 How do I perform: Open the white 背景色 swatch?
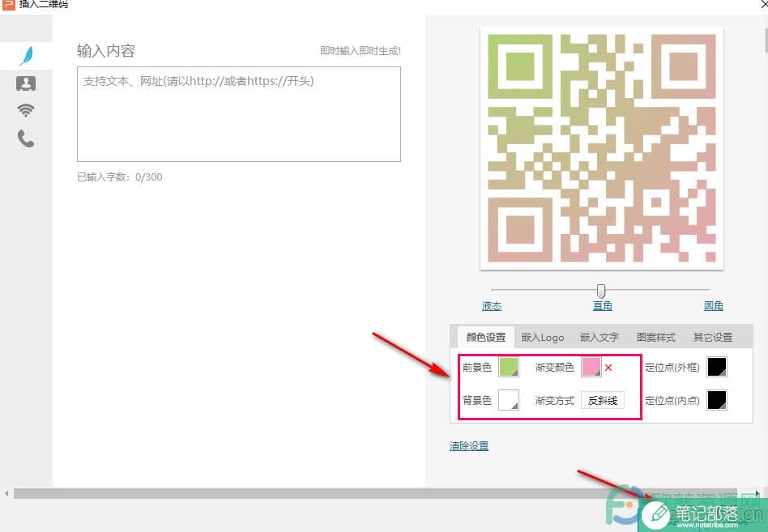coord(509,400)
